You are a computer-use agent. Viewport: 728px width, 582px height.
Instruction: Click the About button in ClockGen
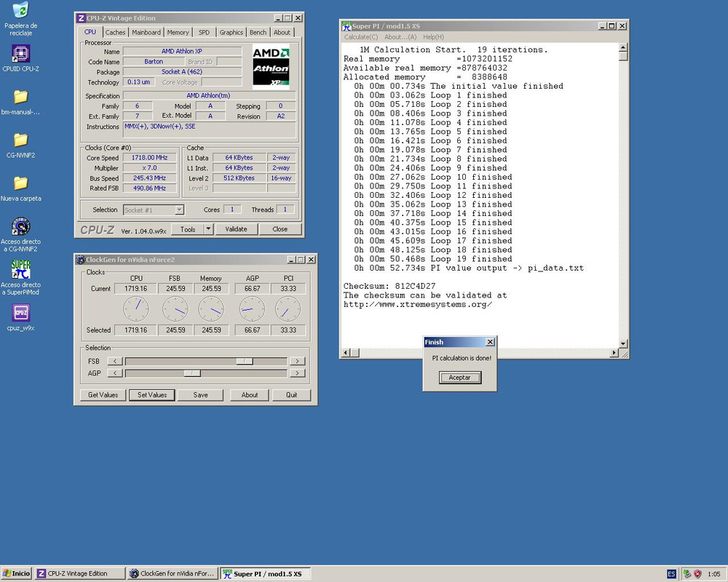(x=249, y=395)
